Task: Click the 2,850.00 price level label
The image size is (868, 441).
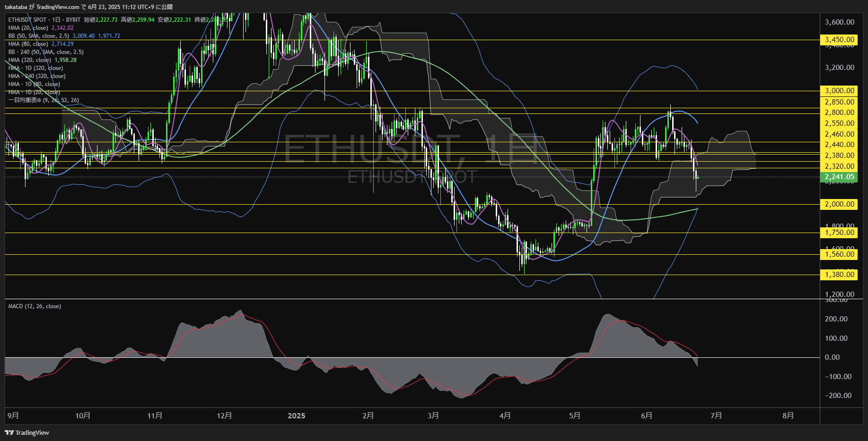Action: pyautogui.click(x=839, y=102)
